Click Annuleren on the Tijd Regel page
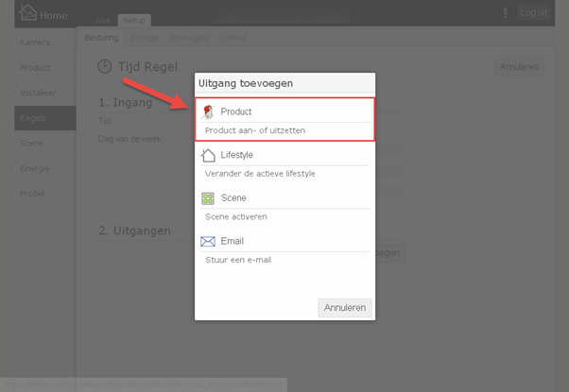The width and height of the screenshot is (569, 392). pos(519,67)
